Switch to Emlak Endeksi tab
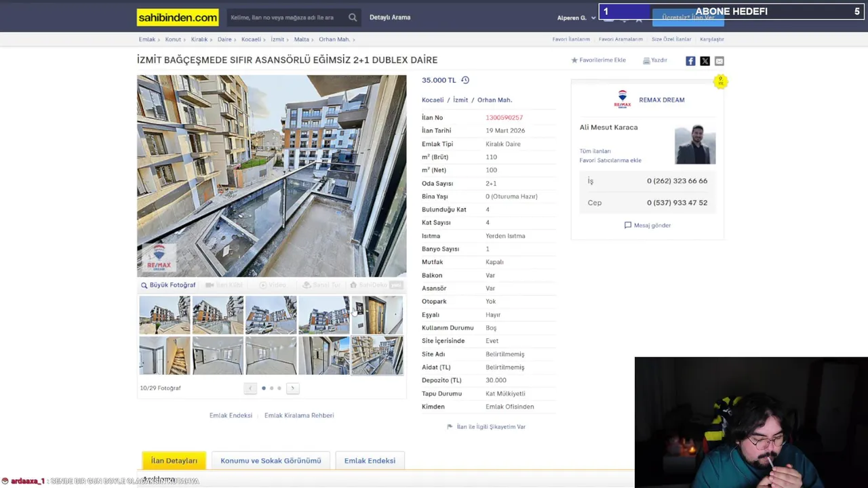This screenshot has height=488, width=868. pyautogui.click(x=370, y=461)
